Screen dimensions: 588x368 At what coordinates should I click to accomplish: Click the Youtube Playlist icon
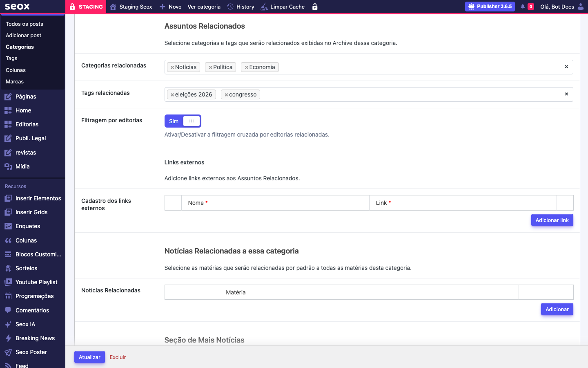8,282
